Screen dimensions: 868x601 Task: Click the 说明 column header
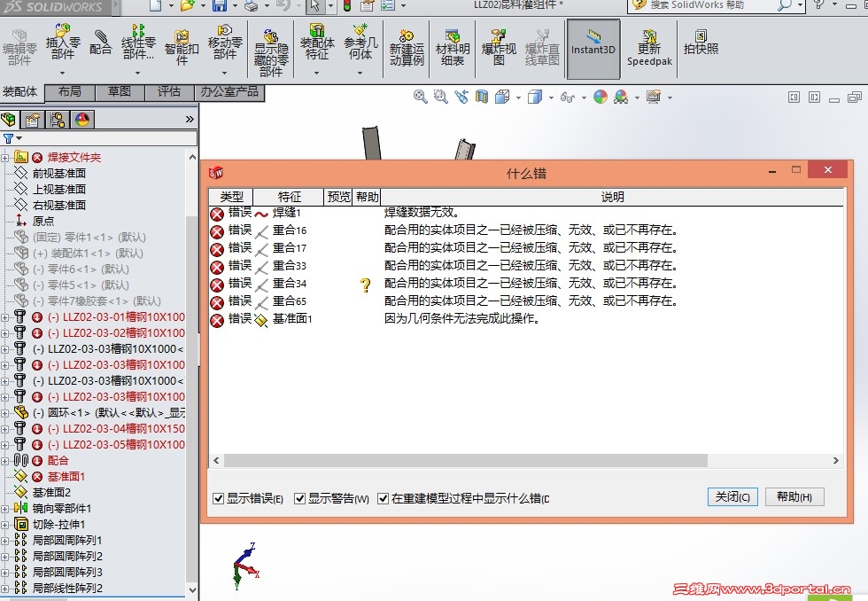point(612,197)
